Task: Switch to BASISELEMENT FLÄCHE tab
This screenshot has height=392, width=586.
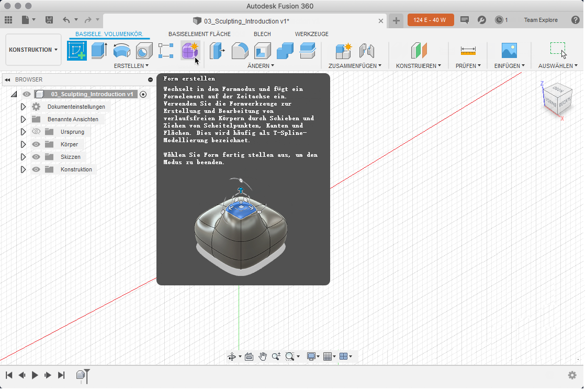Action: point(199,34)
